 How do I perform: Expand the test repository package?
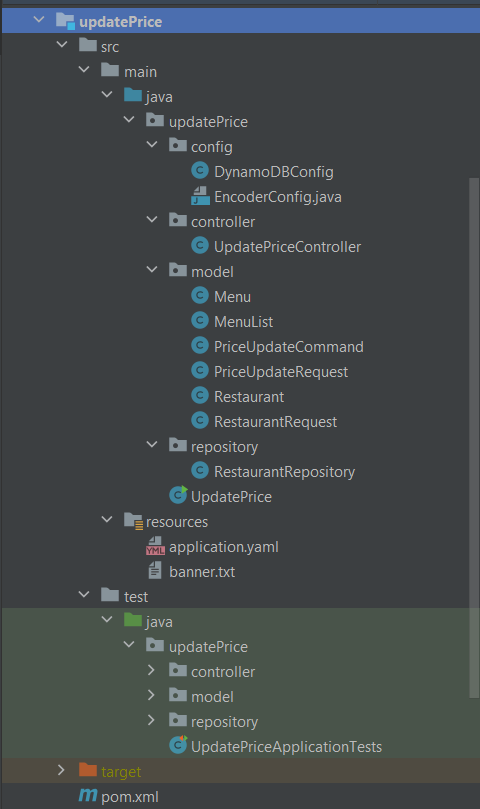coord(151,720)
